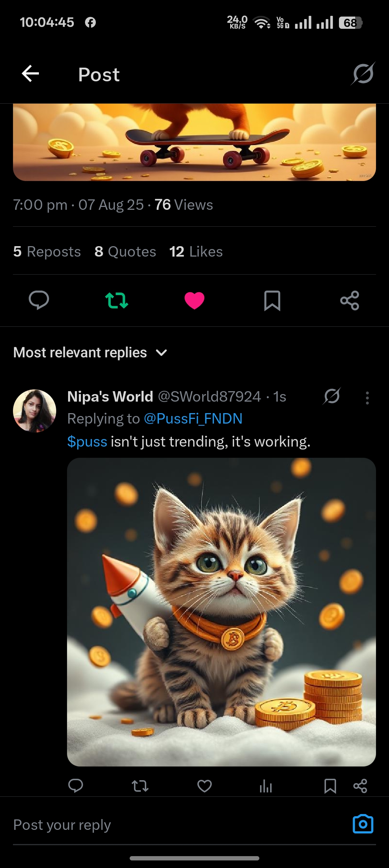This screenshot has width=389, height=868.
Task: Open reply composer via main post comment icon
Action: point(39,300)
